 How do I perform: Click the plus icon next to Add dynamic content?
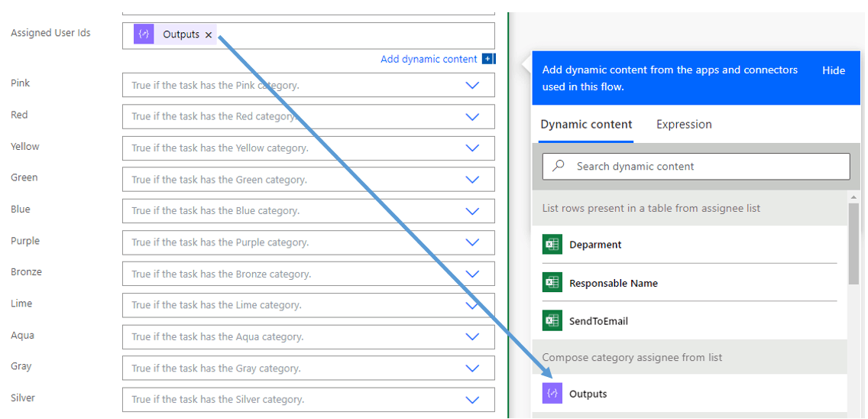487,59
